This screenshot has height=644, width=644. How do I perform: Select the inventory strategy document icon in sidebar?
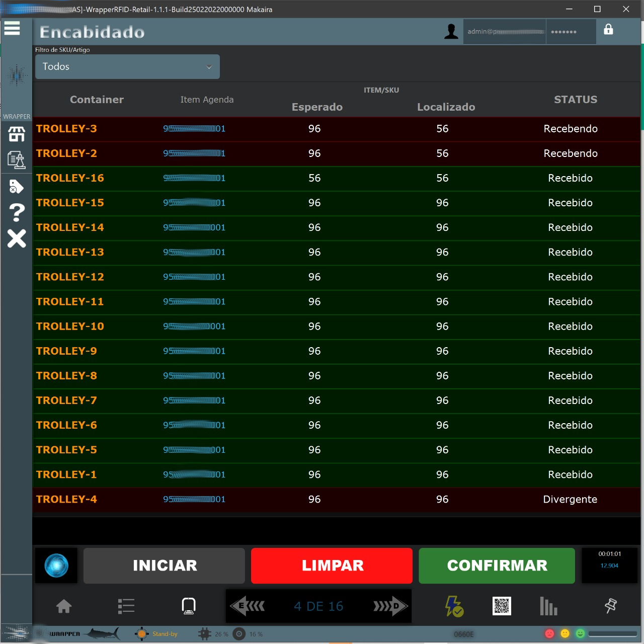16,160
